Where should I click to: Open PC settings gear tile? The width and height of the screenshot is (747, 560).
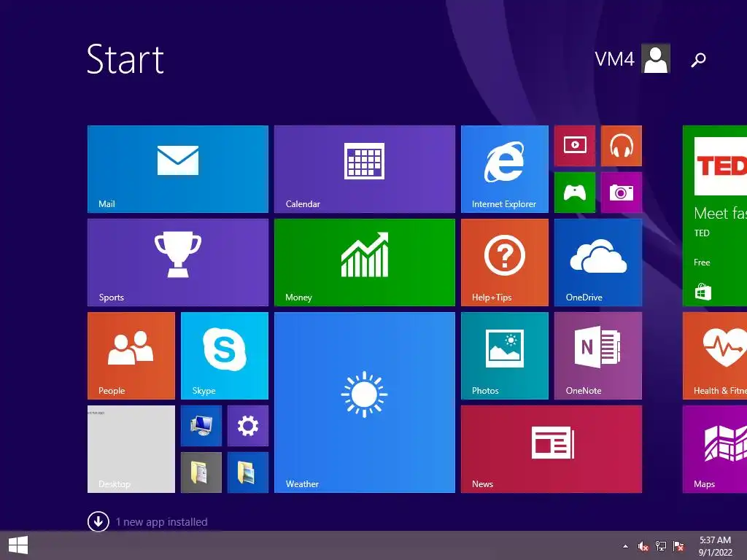point(248,426)
